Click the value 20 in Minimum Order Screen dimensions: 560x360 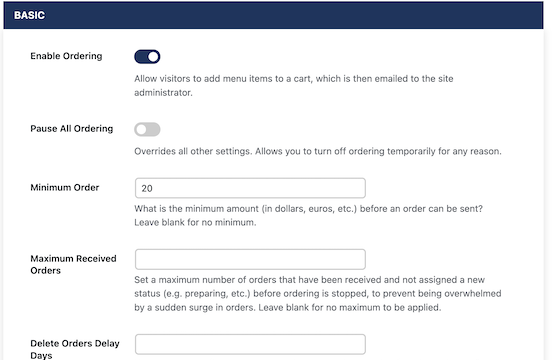tap(147, 188)
